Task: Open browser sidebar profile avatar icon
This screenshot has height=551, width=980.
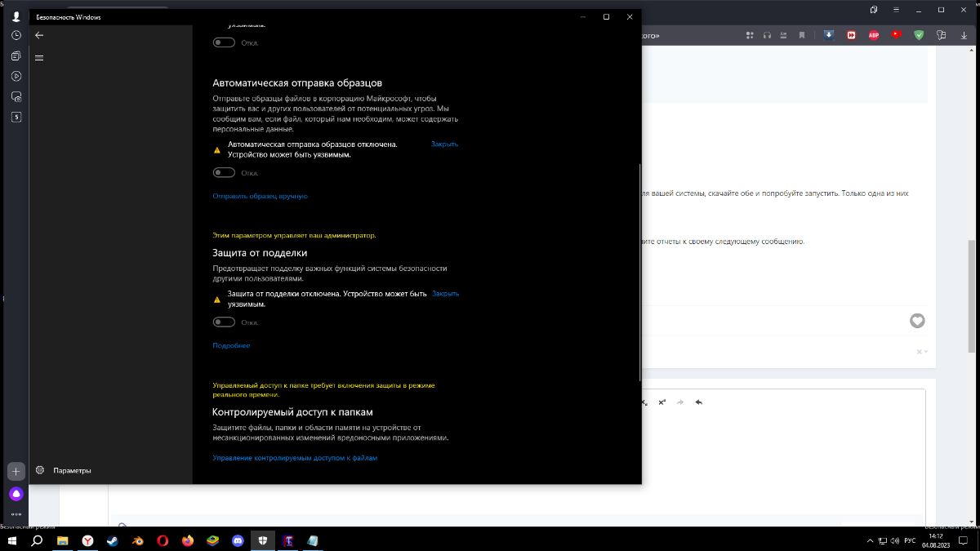Action: pyautogui.click(x=16, y=16)
